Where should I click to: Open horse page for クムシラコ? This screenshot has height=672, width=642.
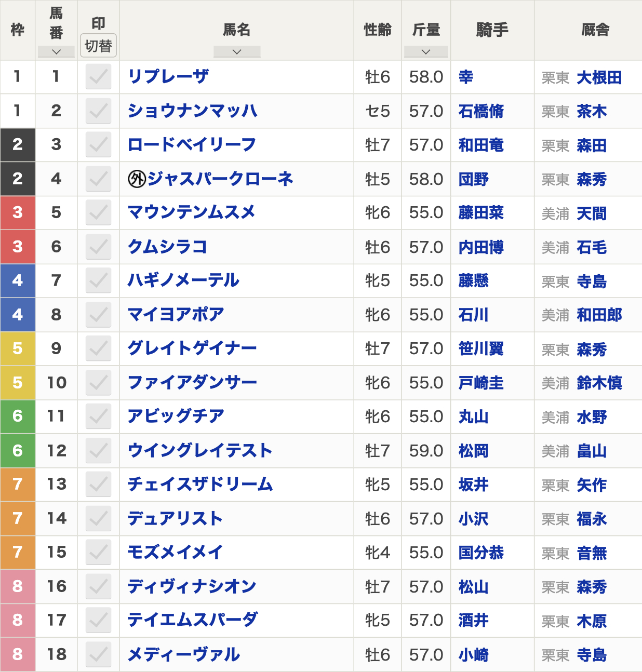coord(167,247)
